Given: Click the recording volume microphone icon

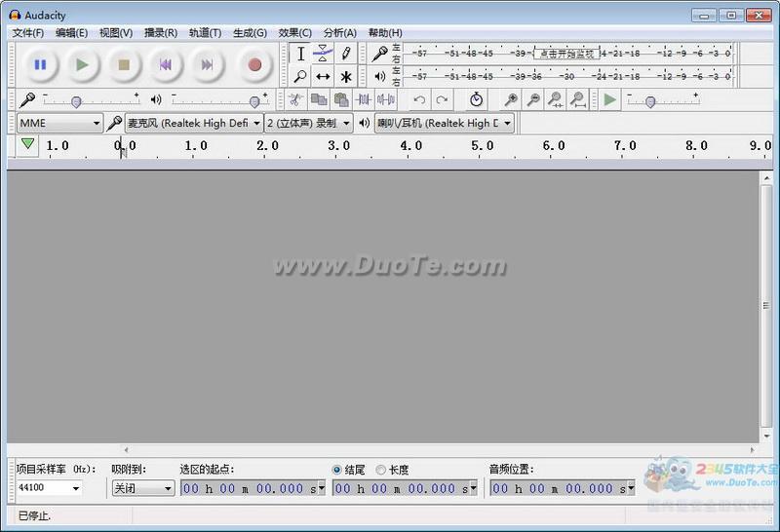Looking at the screenshot, I should 27,100.
